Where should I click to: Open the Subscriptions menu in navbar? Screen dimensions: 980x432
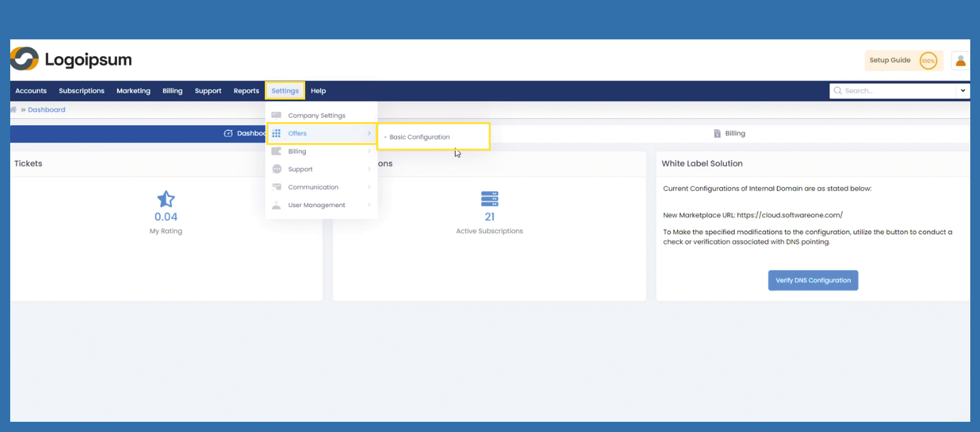pyautogui.click(x=81, y=91)
